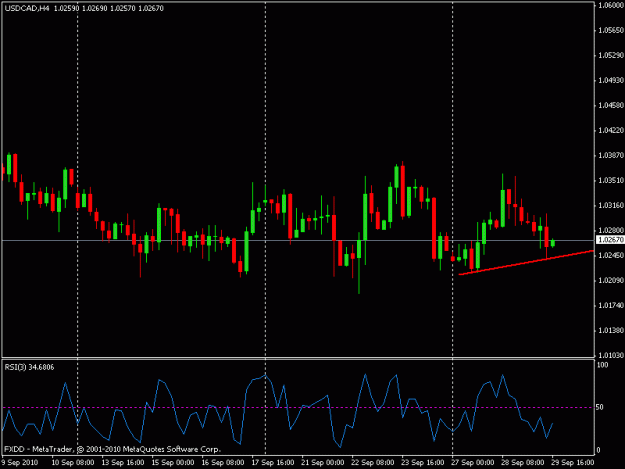
Task: Select the red support trendline
Action: 526,262
